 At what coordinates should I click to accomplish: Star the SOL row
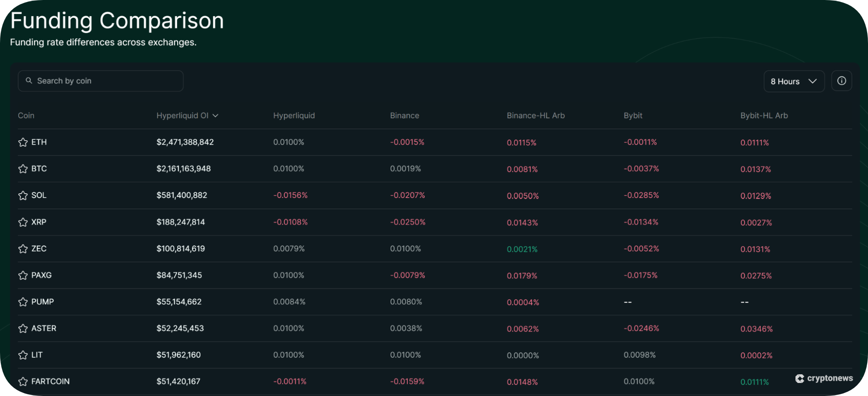pyautogui.click(x=23, y=195)
